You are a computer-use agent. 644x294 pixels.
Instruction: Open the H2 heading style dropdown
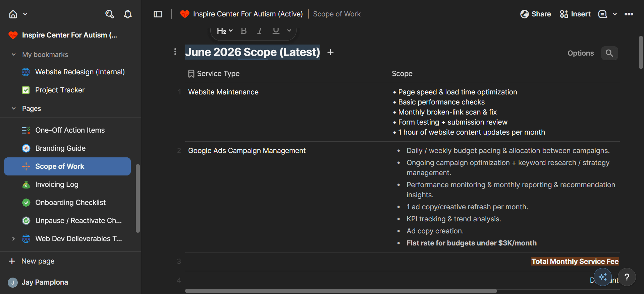225,31
